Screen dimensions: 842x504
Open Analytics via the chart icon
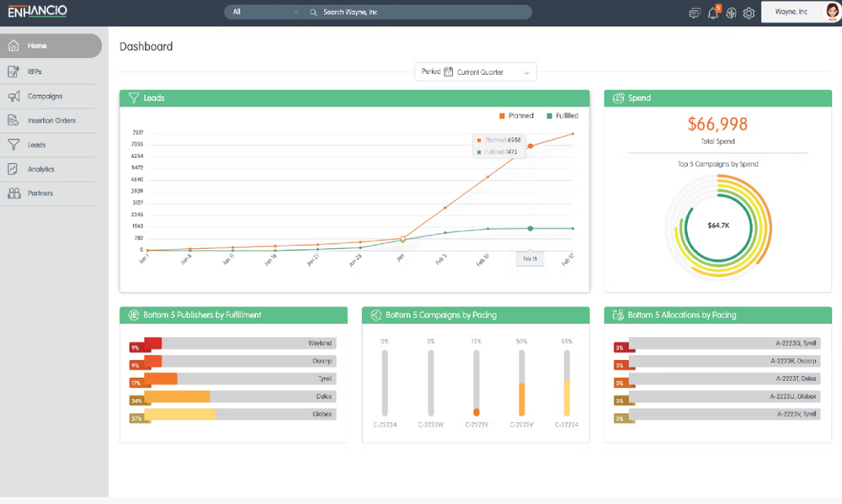point(13,168)
